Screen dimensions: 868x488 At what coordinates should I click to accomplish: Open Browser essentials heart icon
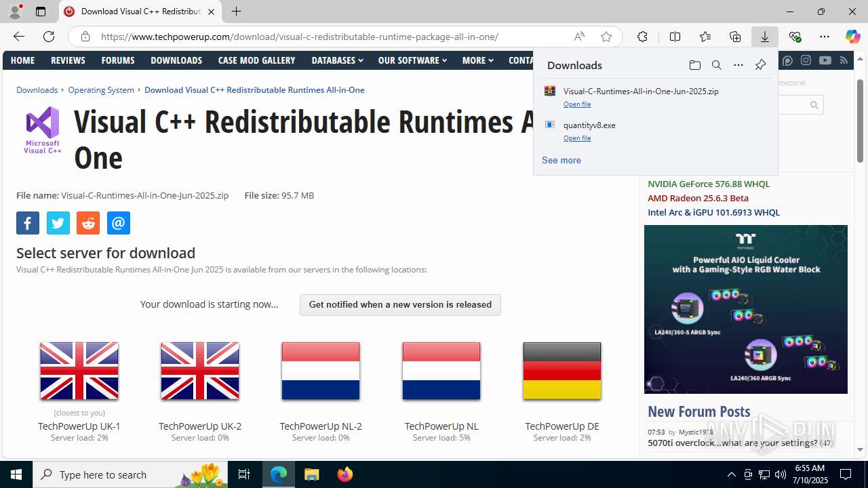(x=795, y=37)
